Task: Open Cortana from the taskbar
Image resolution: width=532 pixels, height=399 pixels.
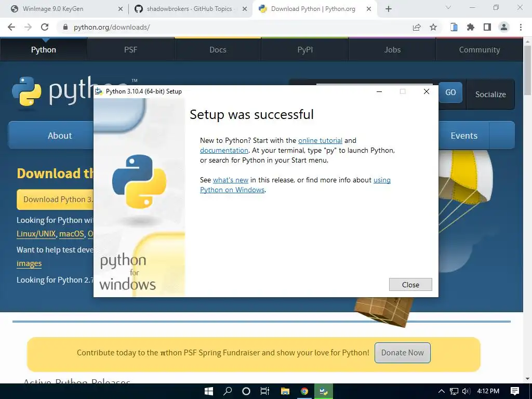Action: tap(246, 391)
